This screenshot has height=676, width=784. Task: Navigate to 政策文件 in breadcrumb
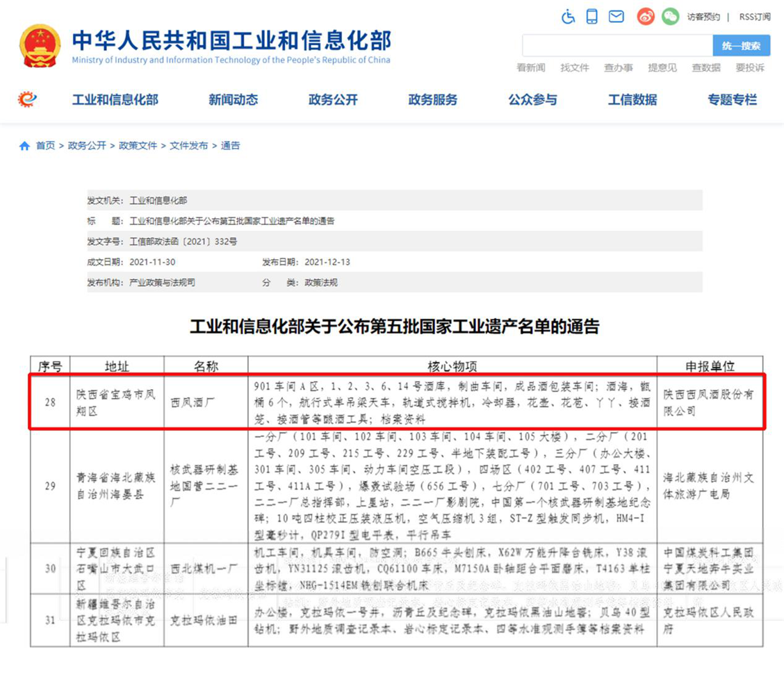coord(138,146)
